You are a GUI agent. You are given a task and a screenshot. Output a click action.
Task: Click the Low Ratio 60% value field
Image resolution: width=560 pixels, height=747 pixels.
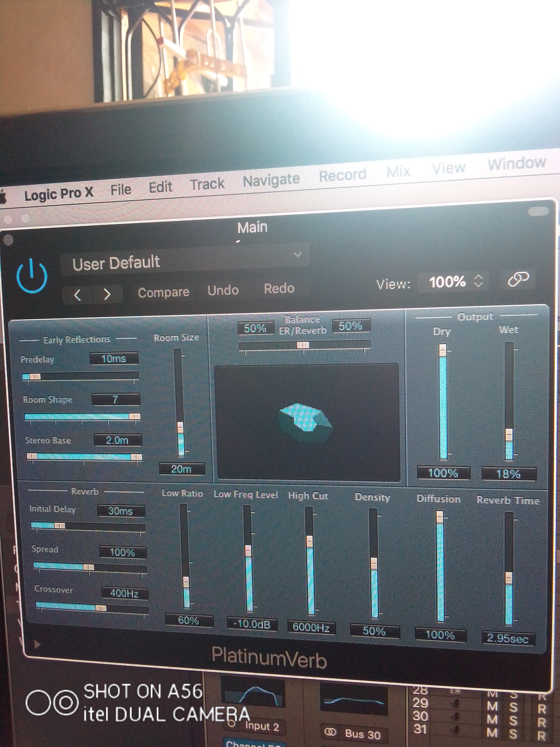189,620
